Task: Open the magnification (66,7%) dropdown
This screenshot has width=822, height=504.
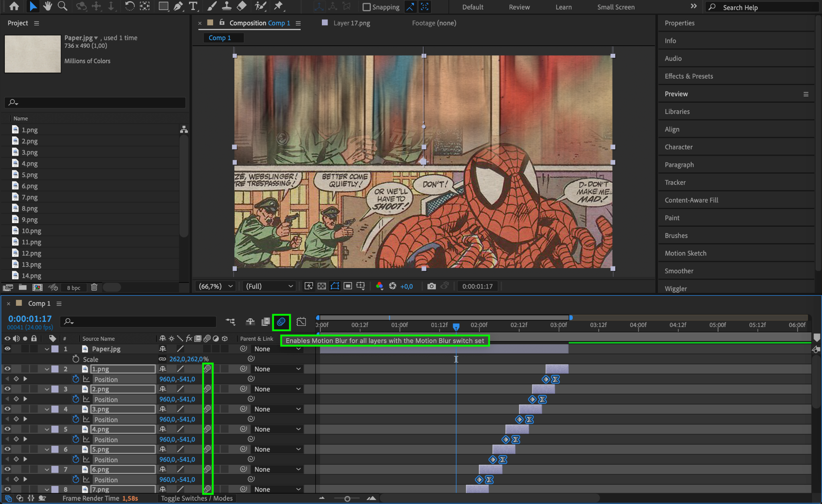Action: pyautogui.click(x=216, y=286)
